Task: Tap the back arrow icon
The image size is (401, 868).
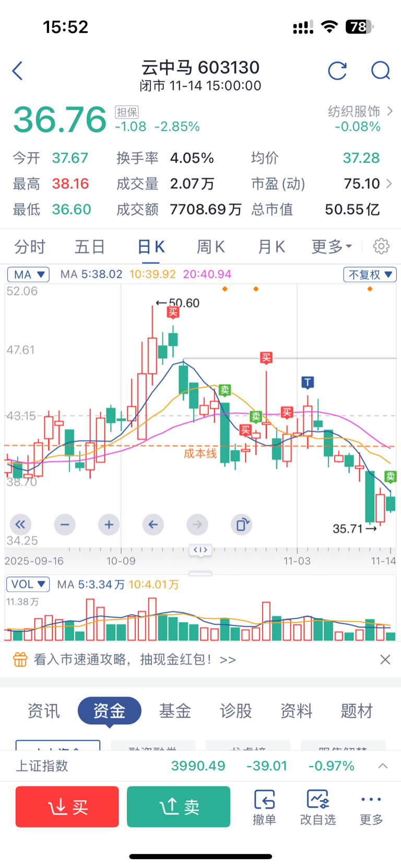Action: pos(18,71)
